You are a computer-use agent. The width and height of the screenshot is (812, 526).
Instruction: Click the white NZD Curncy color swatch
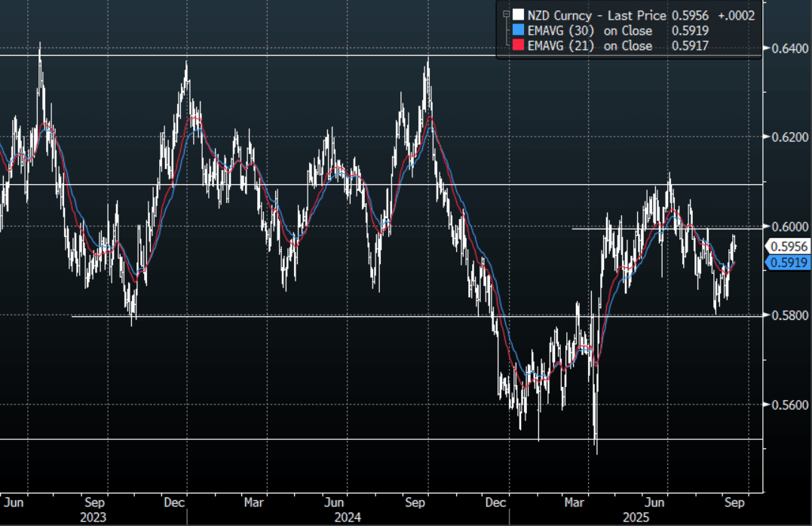point(517,15)
